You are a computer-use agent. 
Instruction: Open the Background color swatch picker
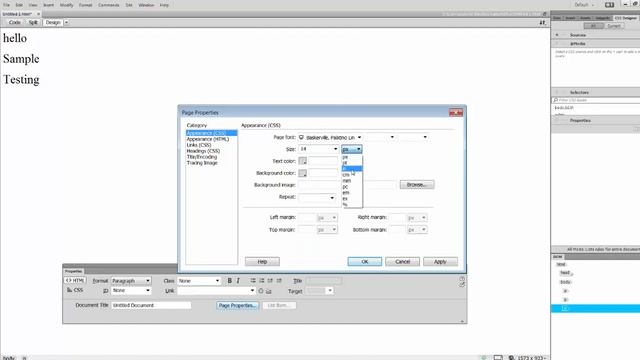click(302, 173)
